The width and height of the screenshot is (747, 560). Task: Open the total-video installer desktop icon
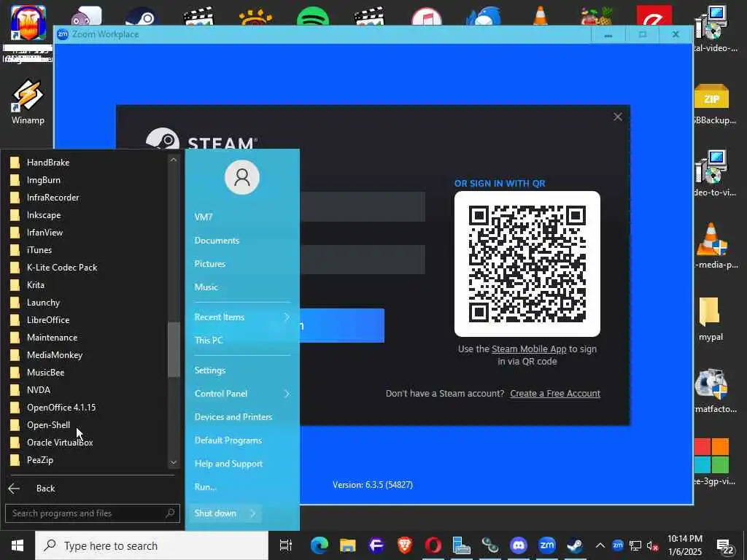click(712, 28)
